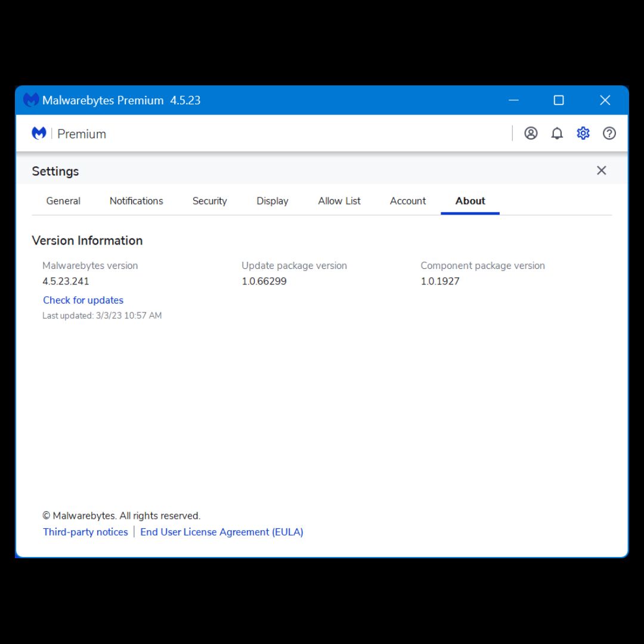Maximize the Malwarebytes window
Viewport: 644px width, 644px height.
559,100
